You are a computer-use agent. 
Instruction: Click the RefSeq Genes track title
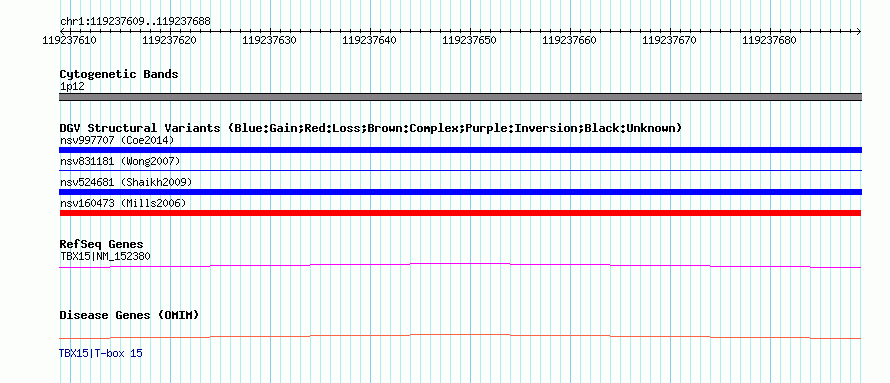pos(102,245)
